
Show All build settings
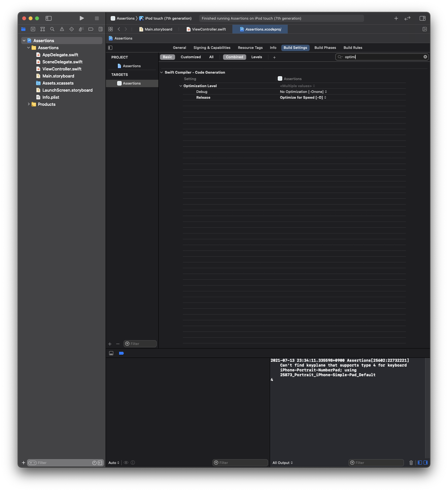click(x=211, y=57)
